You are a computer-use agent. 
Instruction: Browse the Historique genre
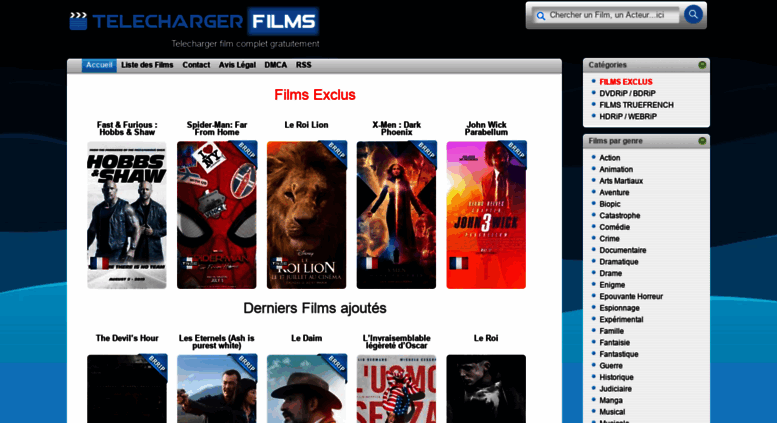(x=616, y=377)
